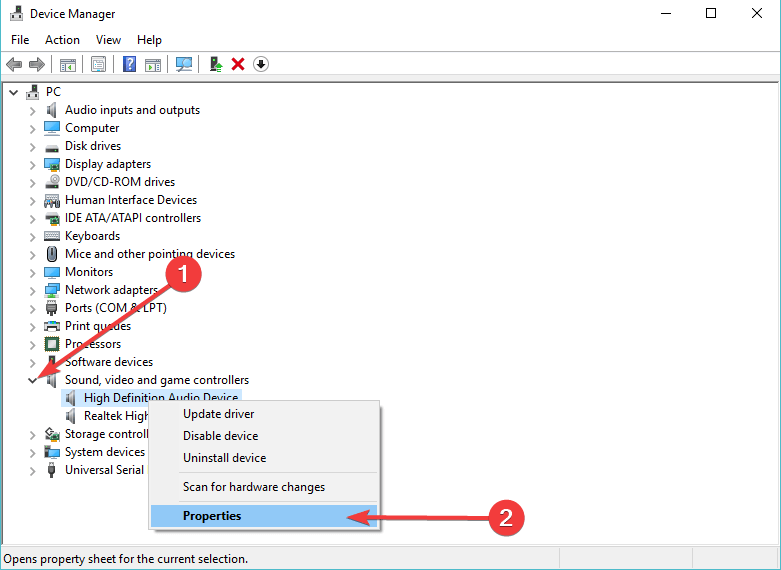The height and width of the screenshot is (570, 781).
Task: Expand the System devices category
Action: coord(32,452)
